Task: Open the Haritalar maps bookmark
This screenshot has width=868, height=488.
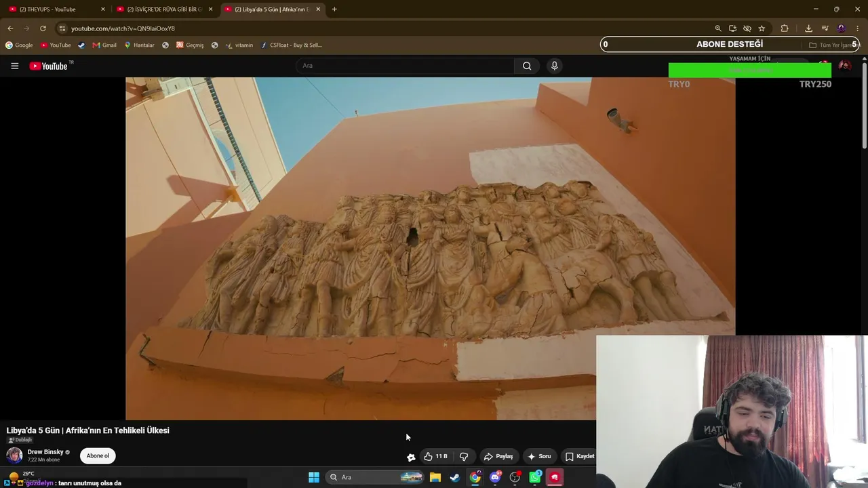Action: pos(139,45)
